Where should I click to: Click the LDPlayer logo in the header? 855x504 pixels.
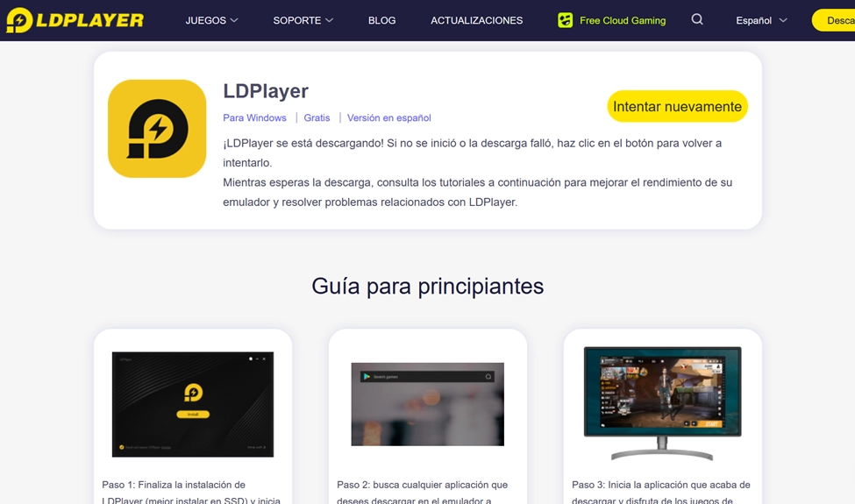click(75, 20)
